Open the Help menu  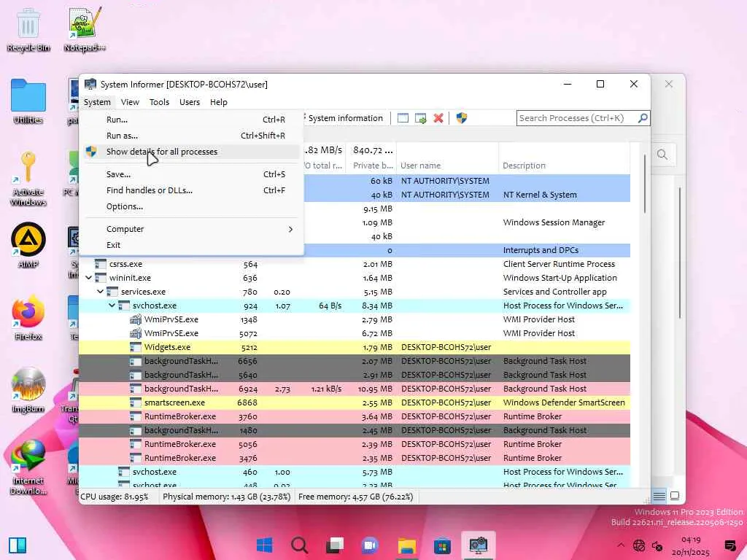[219, 102]
